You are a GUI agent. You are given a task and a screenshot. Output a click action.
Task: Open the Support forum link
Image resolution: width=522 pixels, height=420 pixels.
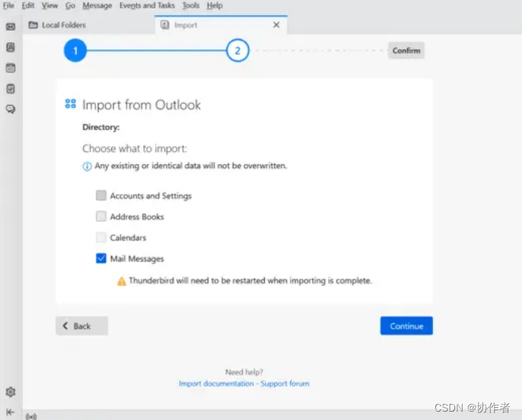285,383
